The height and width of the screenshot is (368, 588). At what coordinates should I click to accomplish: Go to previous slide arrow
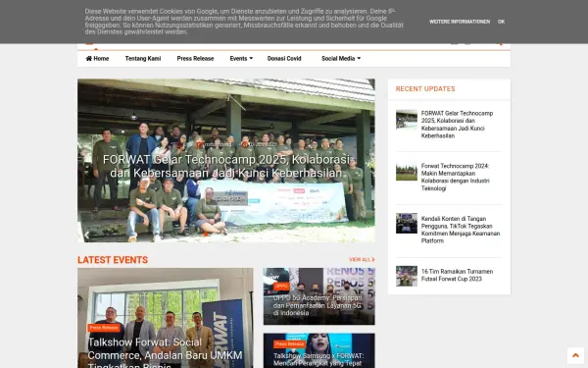pyautogui.click(x=86, y=236)
